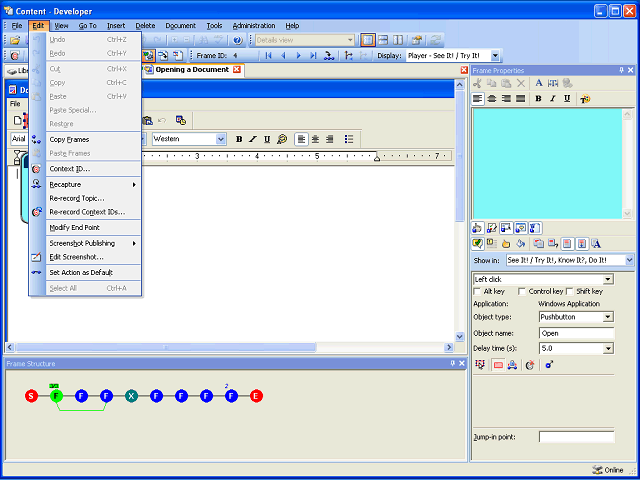This screenshot has width=640, height=480.
Task: Click the font 'A' icon in Frame Properties
Action: tap(539, 83)
